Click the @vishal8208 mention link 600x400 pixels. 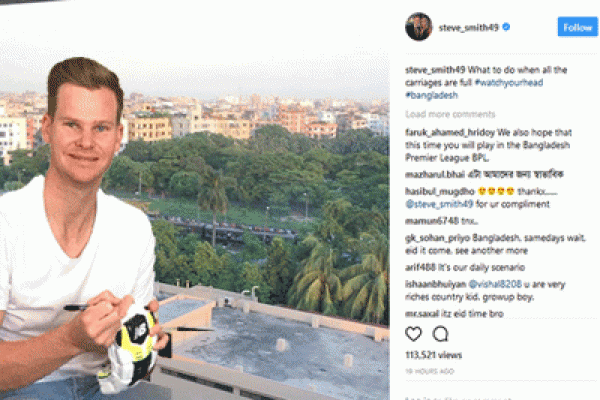495,284
